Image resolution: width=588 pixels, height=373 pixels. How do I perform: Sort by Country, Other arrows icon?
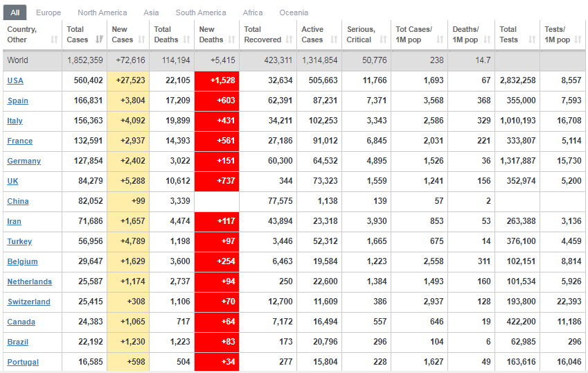click(54, 40)
